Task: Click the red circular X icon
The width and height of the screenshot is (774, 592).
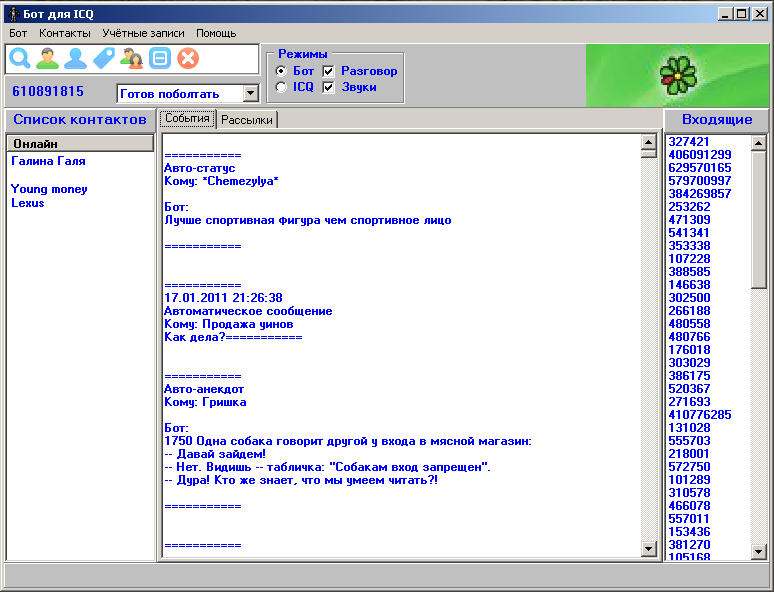Action: (x=188, y=58)
